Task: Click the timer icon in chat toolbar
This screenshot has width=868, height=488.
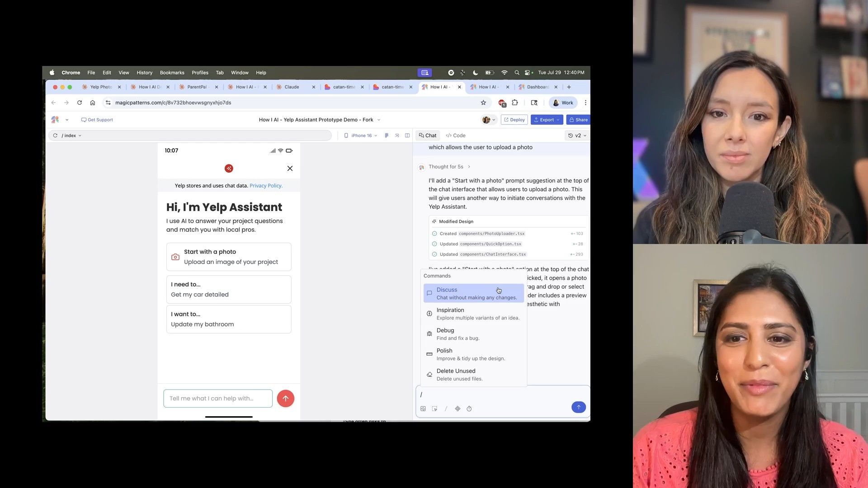Action: click(x=469, y=408)
